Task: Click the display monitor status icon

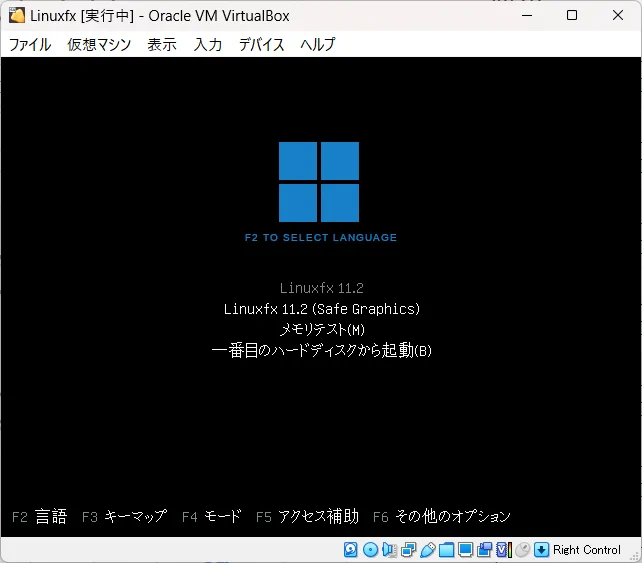Action: coord(466,549)
